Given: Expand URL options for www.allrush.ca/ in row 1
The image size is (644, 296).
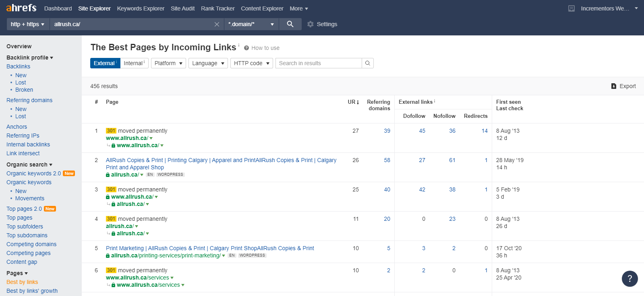Looking at the screenshot, I should pos(151,138).
